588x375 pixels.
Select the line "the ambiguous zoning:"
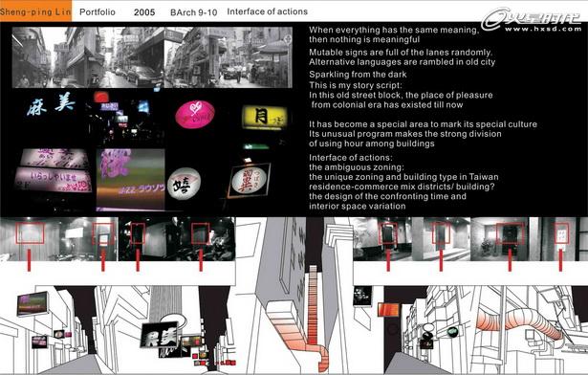pos(357,167)
